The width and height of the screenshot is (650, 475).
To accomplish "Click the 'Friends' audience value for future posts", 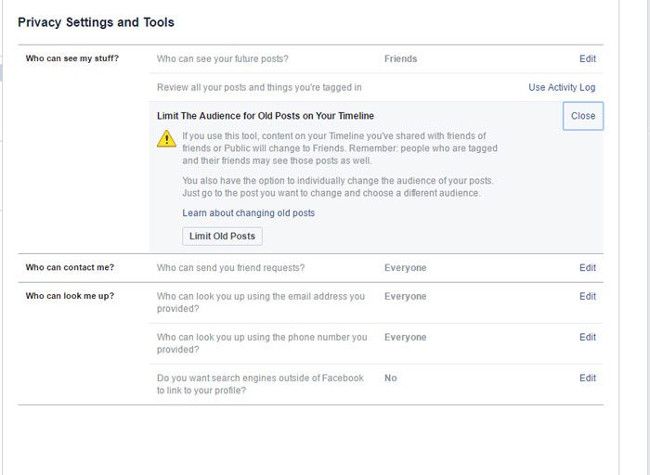I will tap(400, 59).
